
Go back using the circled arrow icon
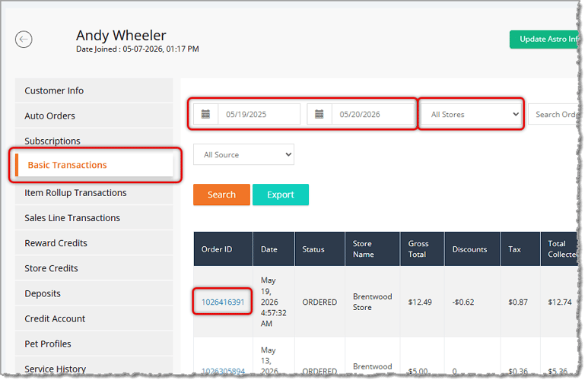[24, 40]
